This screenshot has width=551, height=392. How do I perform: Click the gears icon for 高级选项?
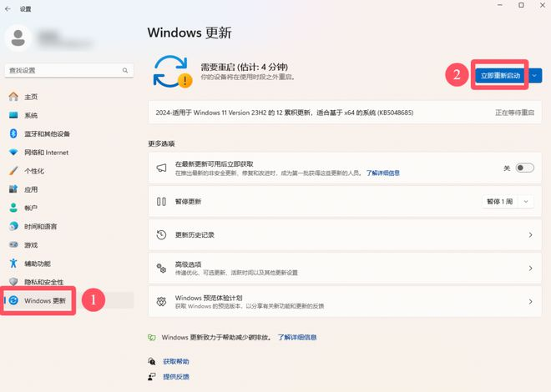(161, 269)
